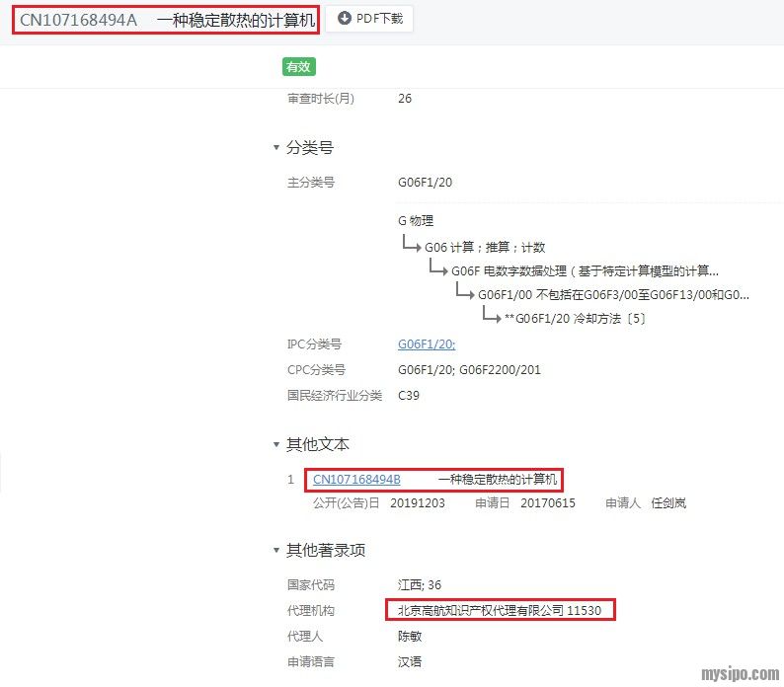
Task: Click applicant name 任剑岚
Action: coord(668,503)
